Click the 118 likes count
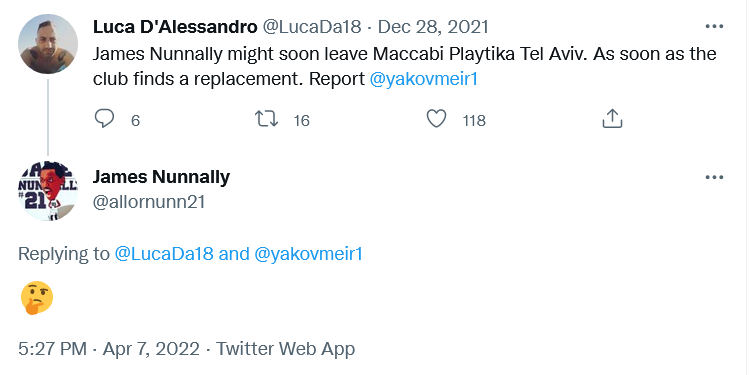This screenshot has height=375, width=751. [474, 121]
